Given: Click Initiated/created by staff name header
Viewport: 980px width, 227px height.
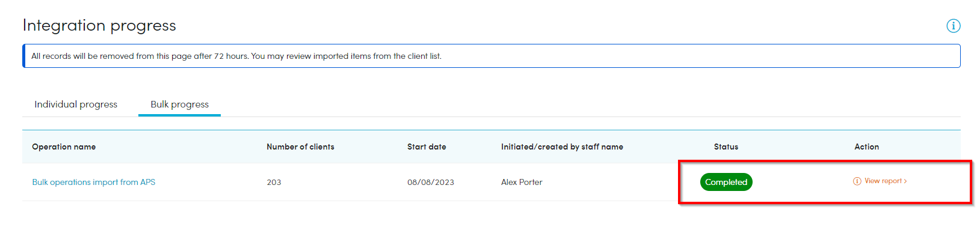Looking at the screenshot, I should click(562, 147).
